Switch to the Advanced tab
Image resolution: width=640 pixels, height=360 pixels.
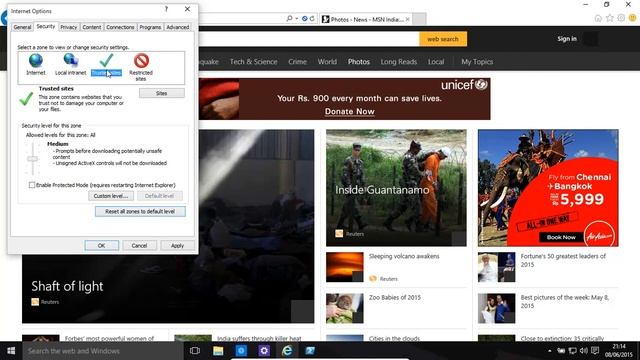[178, 27]
